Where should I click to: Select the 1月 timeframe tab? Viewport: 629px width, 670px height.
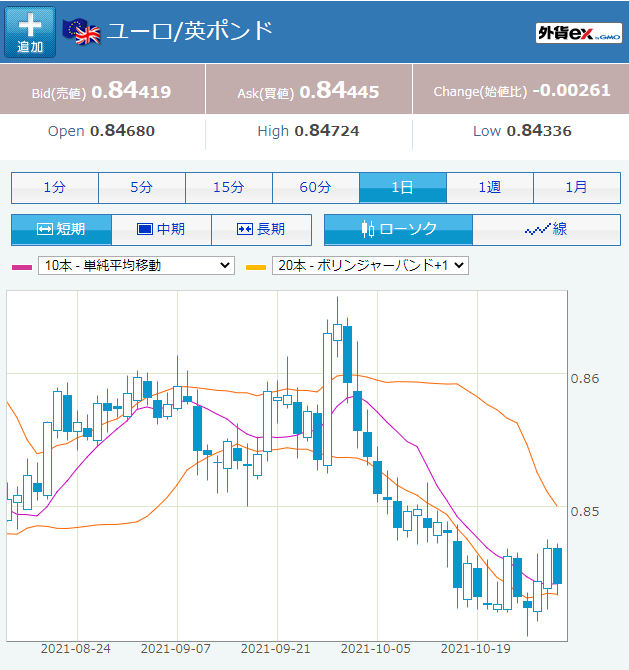[577, 188]
